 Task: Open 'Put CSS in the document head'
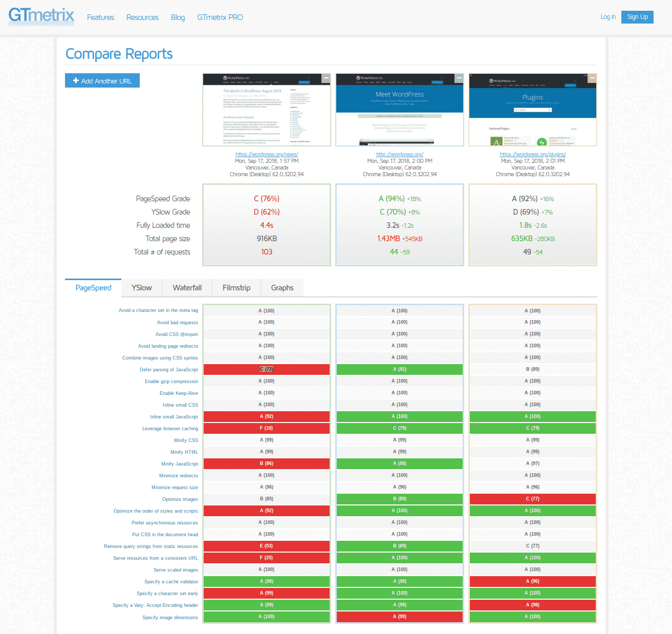coord(165,535)
